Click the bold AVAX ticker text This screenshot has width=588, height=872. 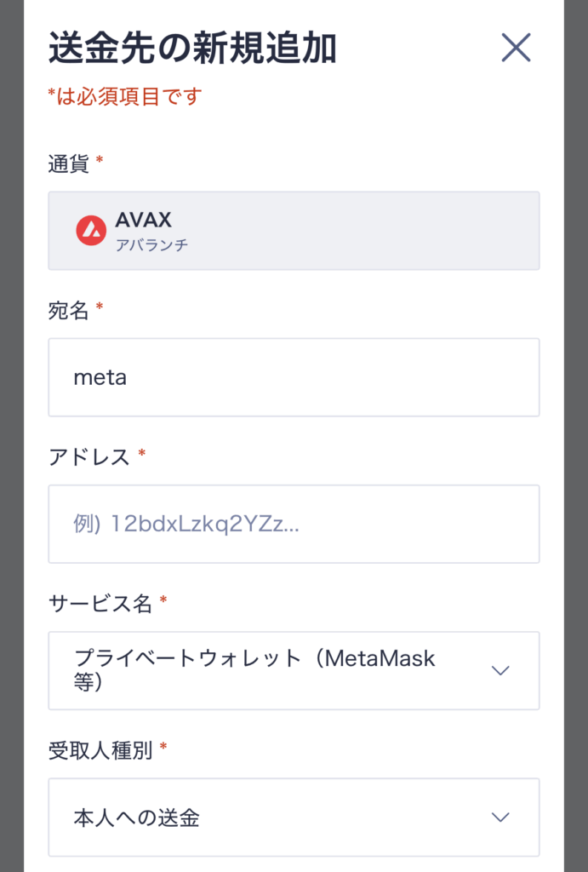point(143,220)
